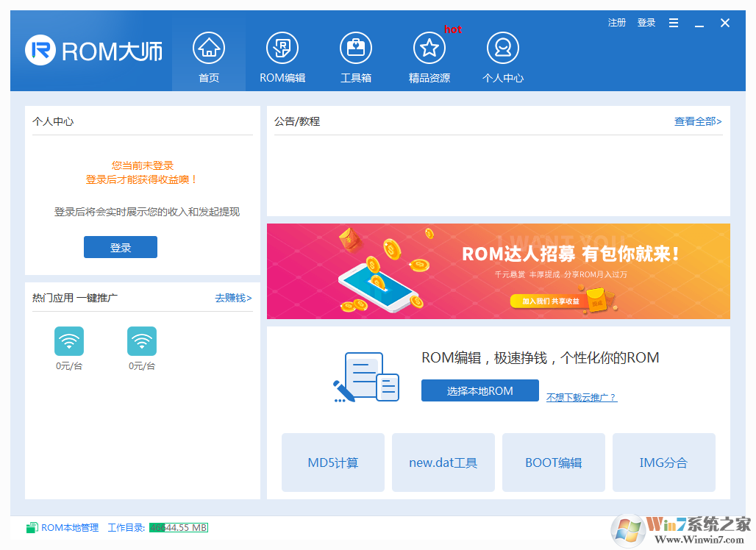Click 查看全部 to view all announcements
The height and width of the screenshot is (550, 756).
(697, 121)
